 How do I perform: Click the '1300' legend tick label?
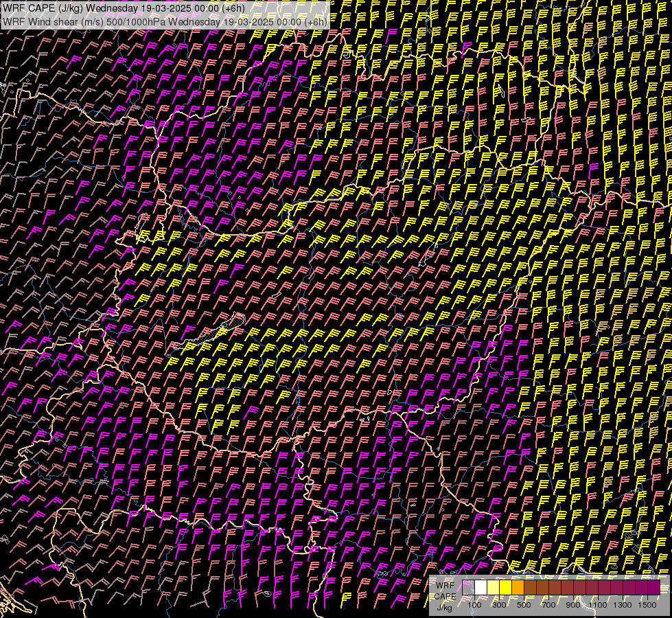[x=623, y=605]
